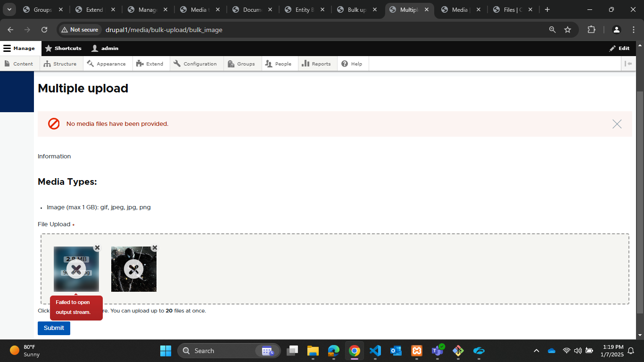View the 'Not secure' site information
Image resolution: width=644 pixels, height=362 pixels.
click(x=80, y=30)
